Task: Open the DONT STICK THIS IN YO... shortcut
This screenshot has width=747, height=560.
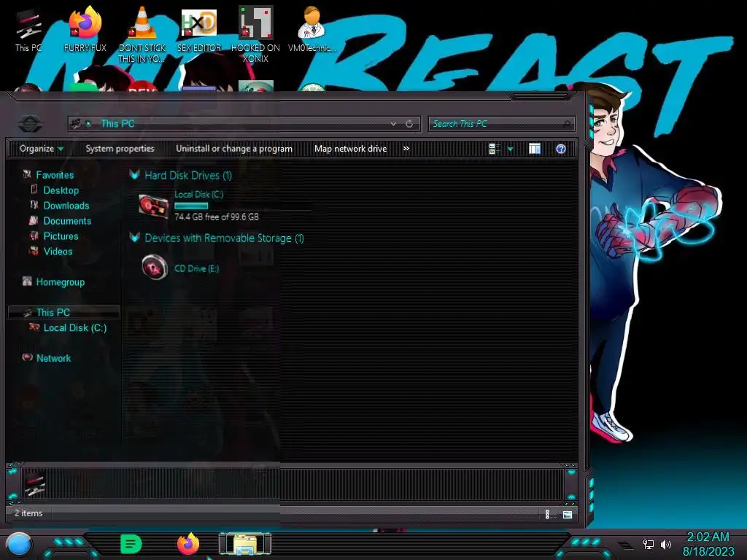Action: 142,35
